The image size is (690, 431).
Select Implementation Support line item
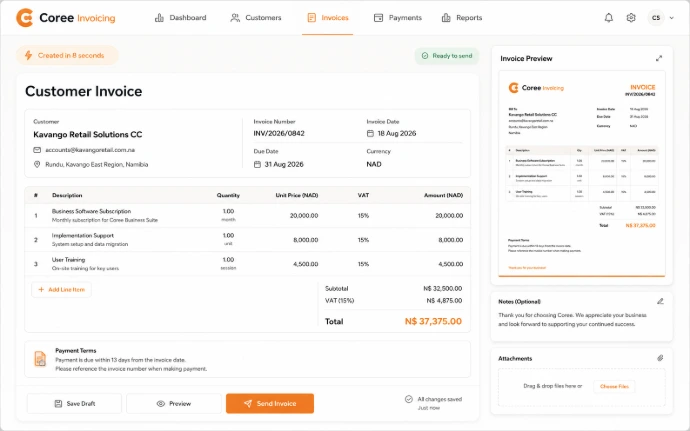point(247,239)
